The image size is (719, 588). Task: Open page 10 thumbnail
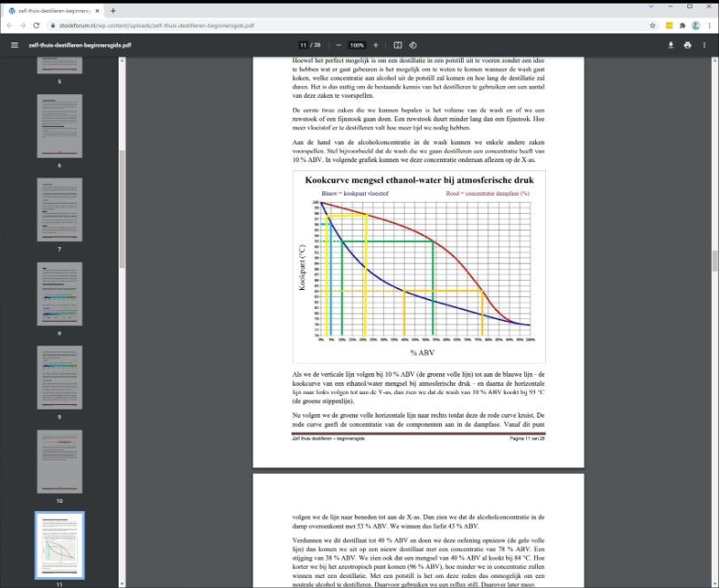(60, 461)
